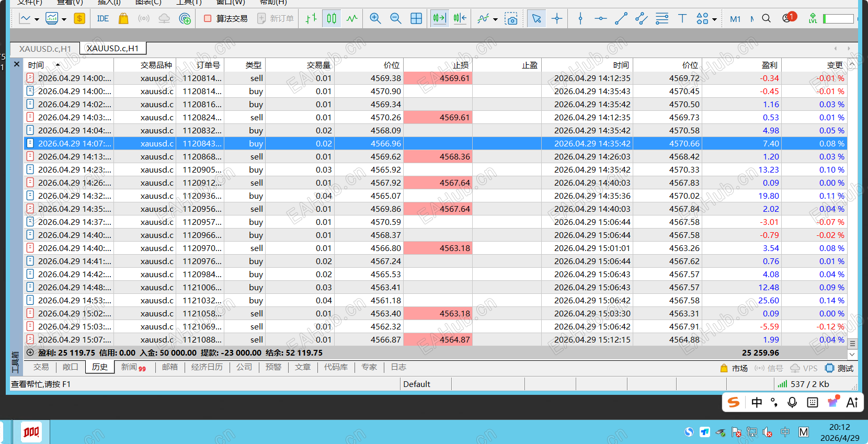Draw a vertical line
The width and height of the screenshot is (868, 444).
[x=580, y=19]
